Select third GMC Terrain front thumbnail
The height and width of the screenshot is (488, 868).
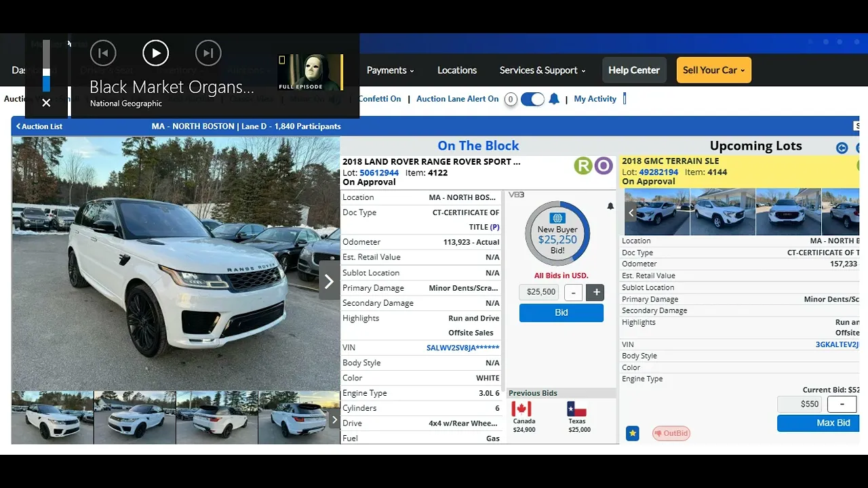[788, 212]
